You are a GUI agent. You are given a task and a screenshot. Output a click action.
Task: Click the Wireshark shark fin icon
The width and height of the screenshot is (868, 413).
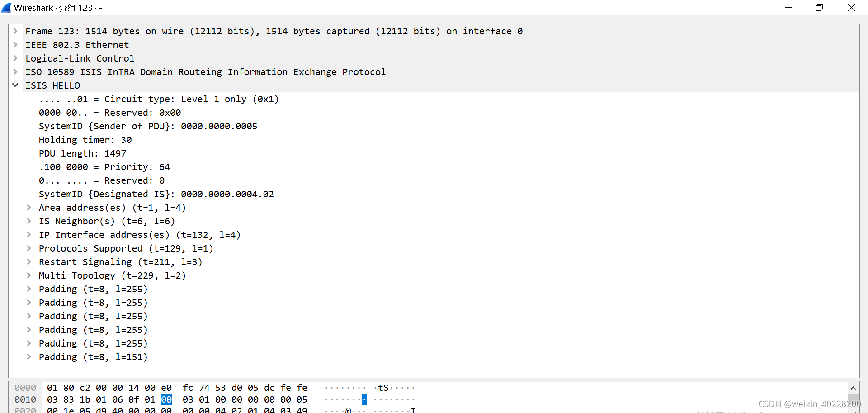tap(6, 8)
